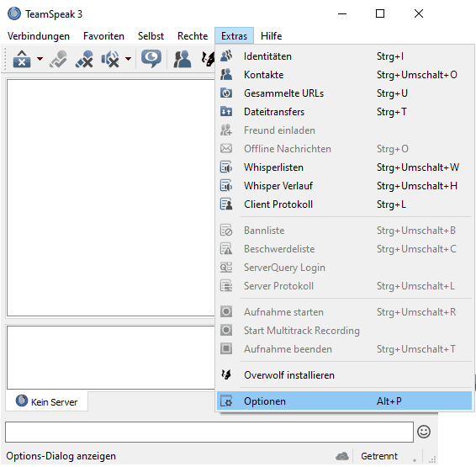This screenshot has height=467, width=476.
Task: Expand the speaker mute dropdown arrow
Action: pyautogui.click(x=129, y=59)
